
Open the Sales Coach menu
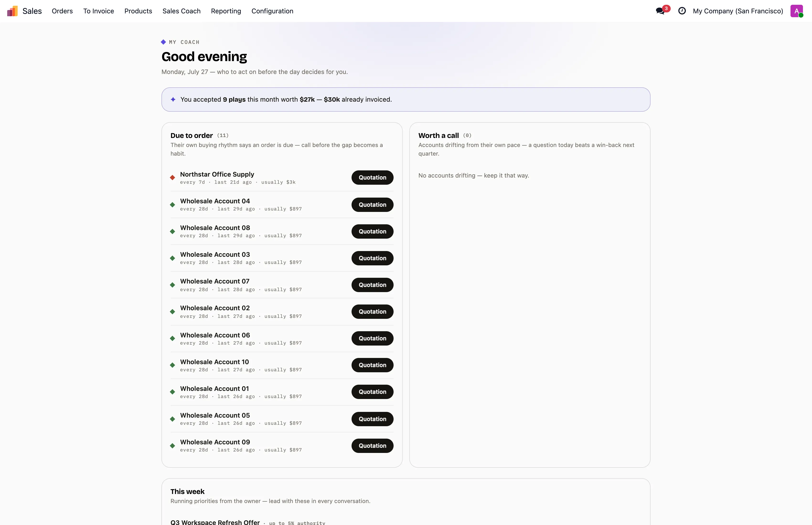tap(182, 11)
